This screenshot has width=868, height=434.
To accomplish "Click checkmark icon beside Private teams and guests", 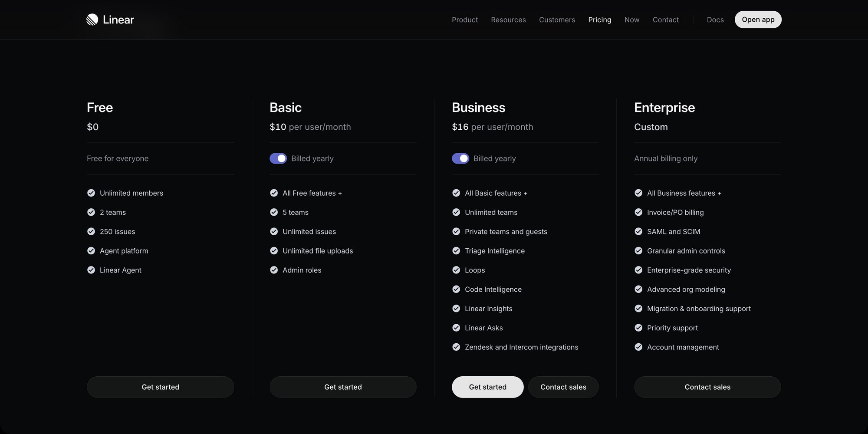I will click(x=456, y=231).
